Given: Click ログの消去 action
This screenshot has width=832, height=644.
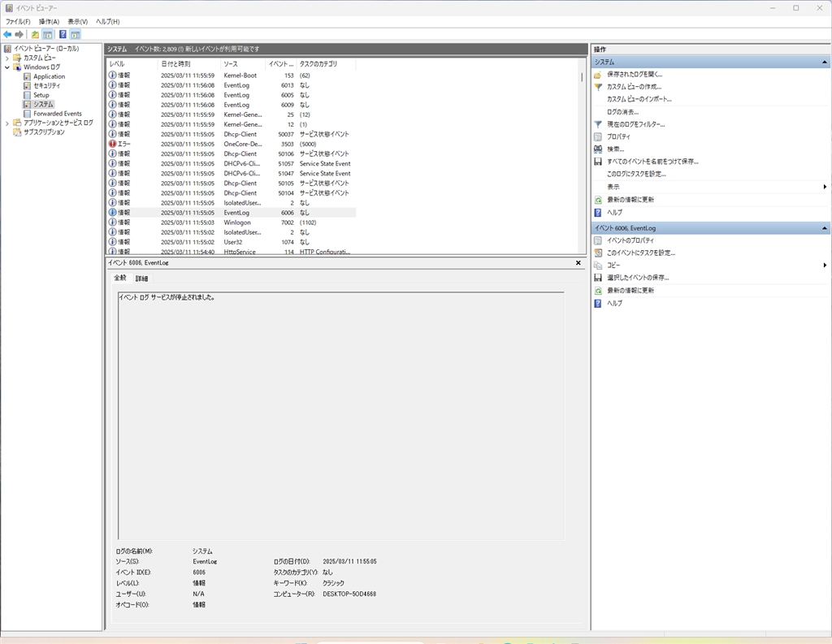Looking at the screenshot, I should [x=622, y=112].
